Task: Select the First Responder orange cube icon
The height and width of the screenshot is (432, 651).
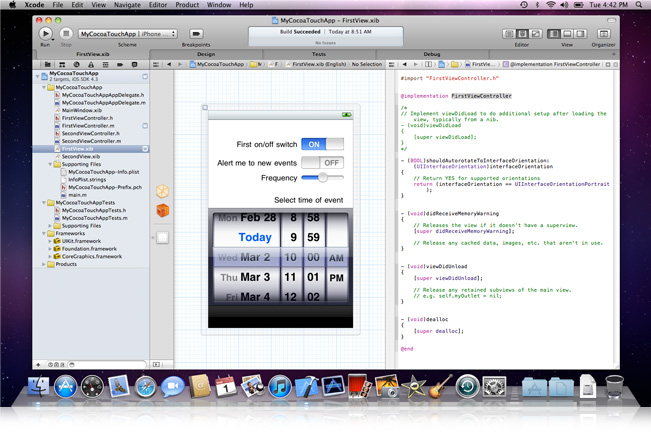Action: pyautogui.click(x=162, y=211)
